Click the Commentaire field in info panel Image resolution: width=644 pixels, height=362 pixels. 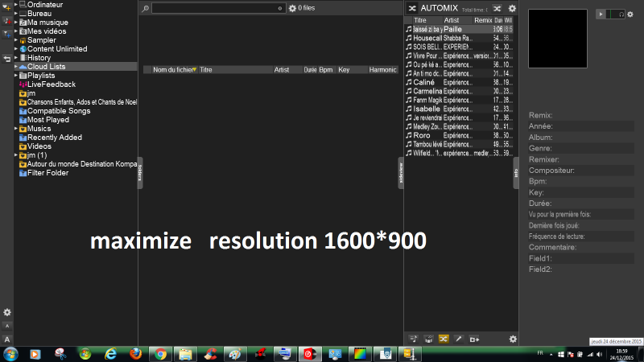[x=581, y=247]
